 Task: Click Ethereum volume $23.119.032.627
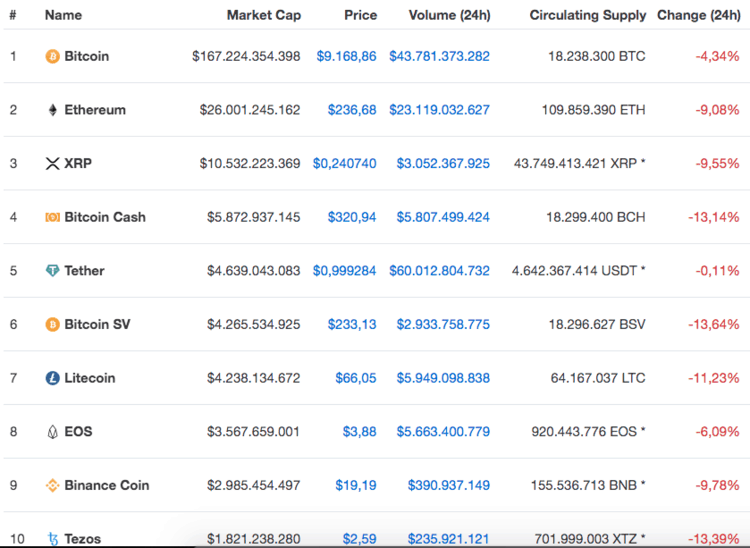point(439,110)
